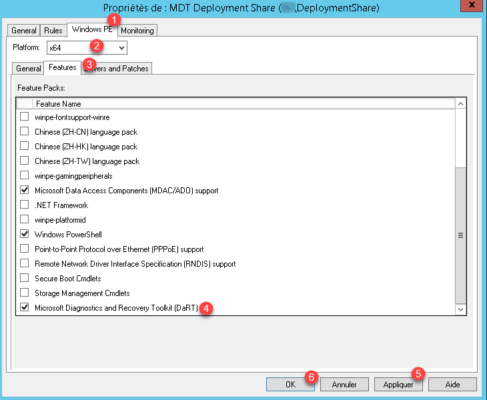Open the Rules tab
Viewport: 487px width, 400px height.
53,30
